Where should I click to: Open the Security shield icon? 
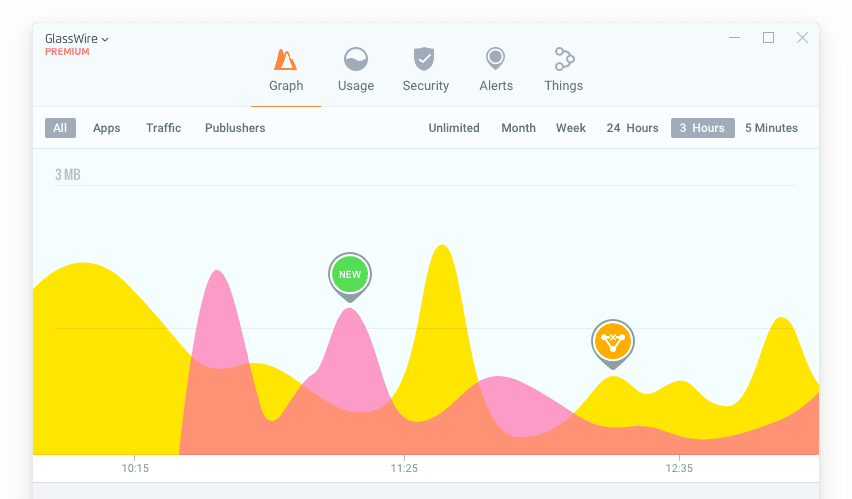point(425,58)
